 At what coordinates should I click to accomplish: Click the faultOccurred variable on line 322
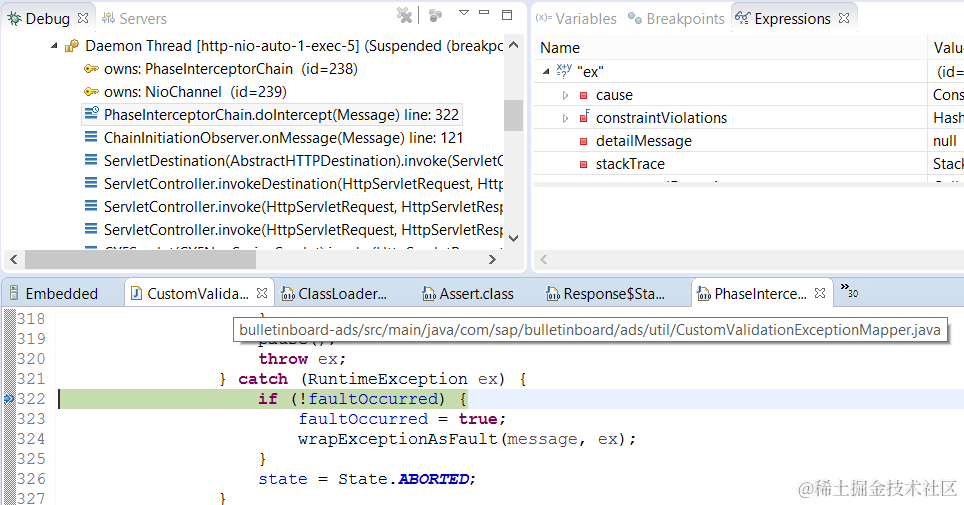tap(373, 399)
